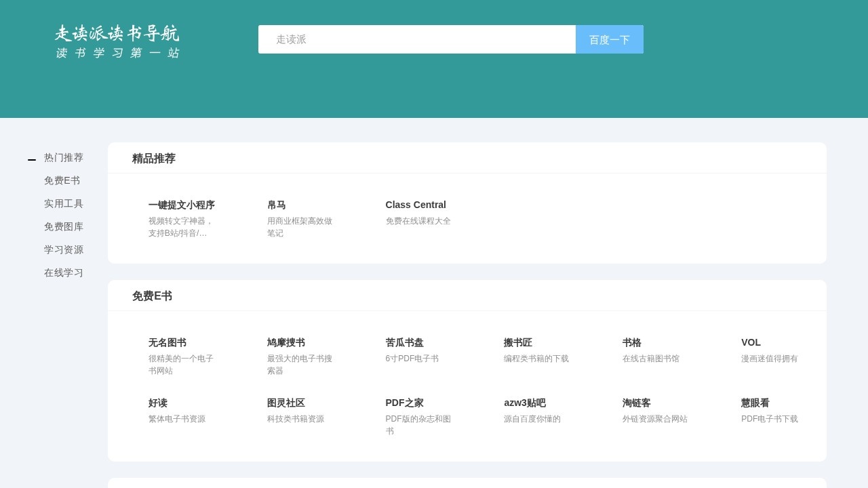The width and height of the screenshot is (868, 488).
Task: Click inside the 走读派 search input field
Action: (x=417, y=39)
